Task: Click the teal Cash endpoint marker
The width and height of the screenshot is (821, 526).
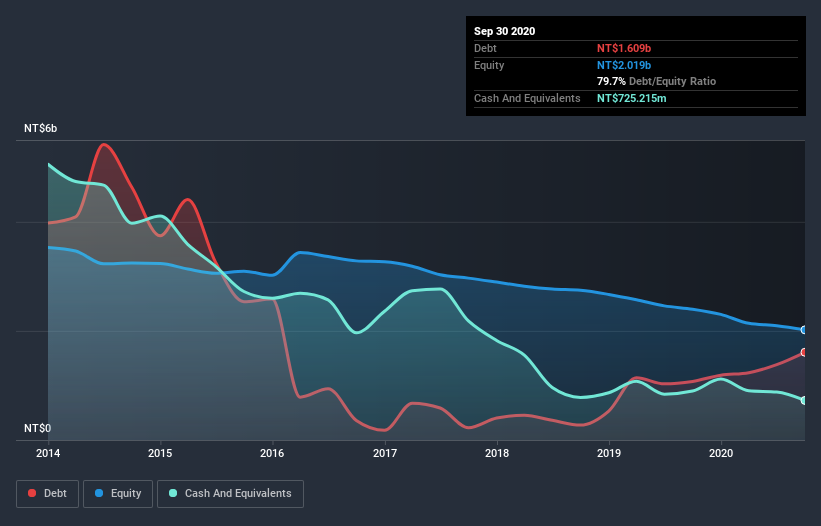Action: coord(804,400)
